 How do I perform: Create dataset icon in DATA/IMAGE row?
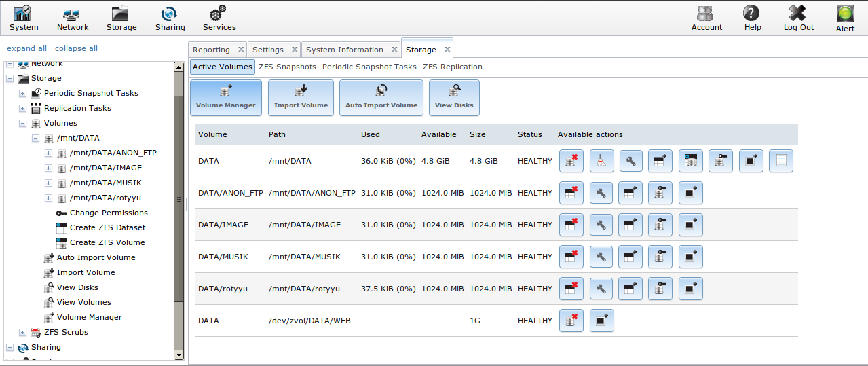click(630, 225)
